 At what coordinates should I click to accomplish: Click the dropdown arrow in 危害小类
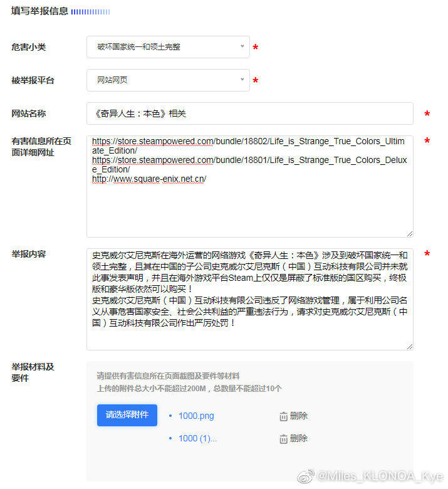[x=242, y=46]
